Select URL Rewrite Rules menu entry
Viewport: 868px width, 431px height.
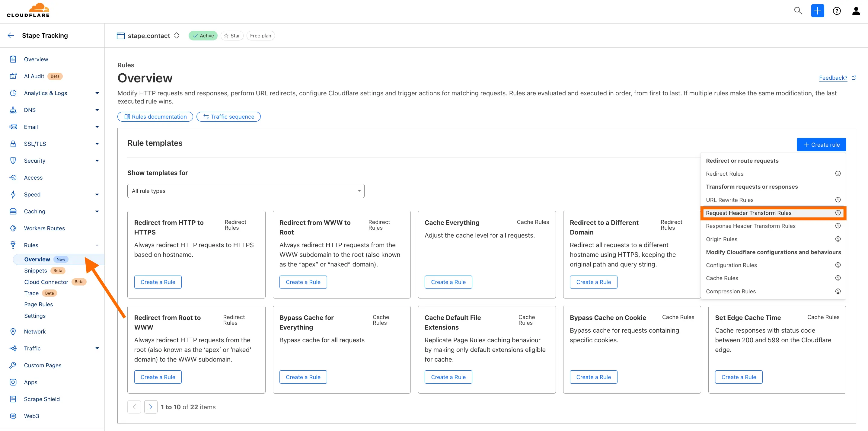[x=729, y=200]
